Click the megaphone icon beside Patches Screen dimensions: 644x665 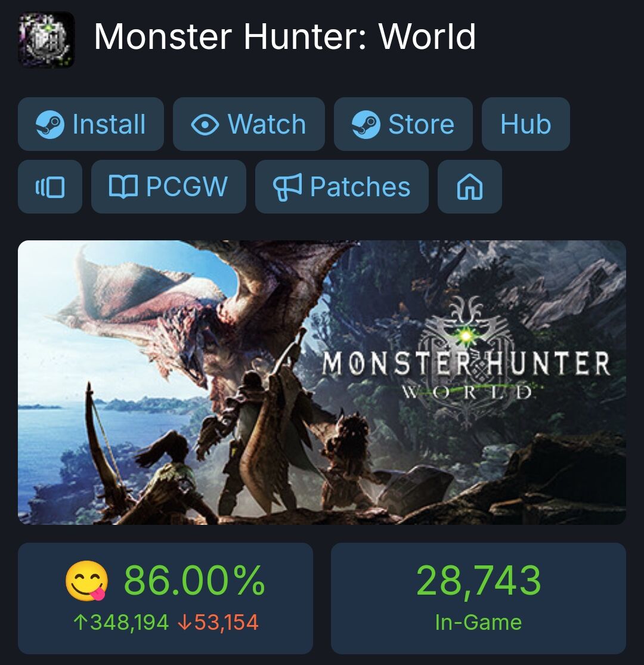[x=287, y=187]
